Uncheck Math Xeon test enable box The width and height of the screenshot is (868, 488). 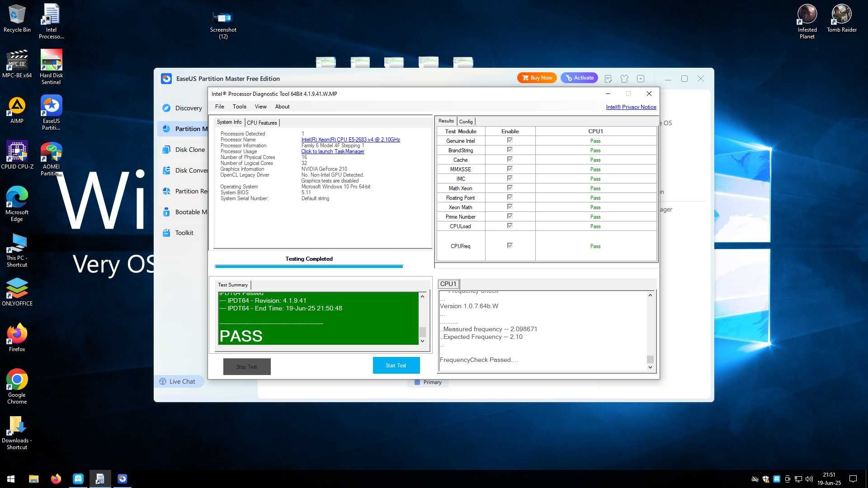(x=509, y=188)
